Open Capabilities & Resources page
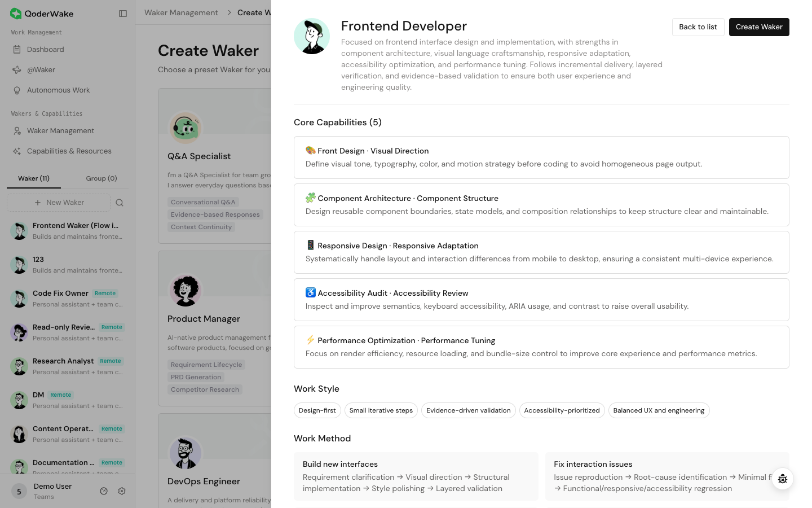This screenshot has width=812, height=508. click(x=68, y=151)
